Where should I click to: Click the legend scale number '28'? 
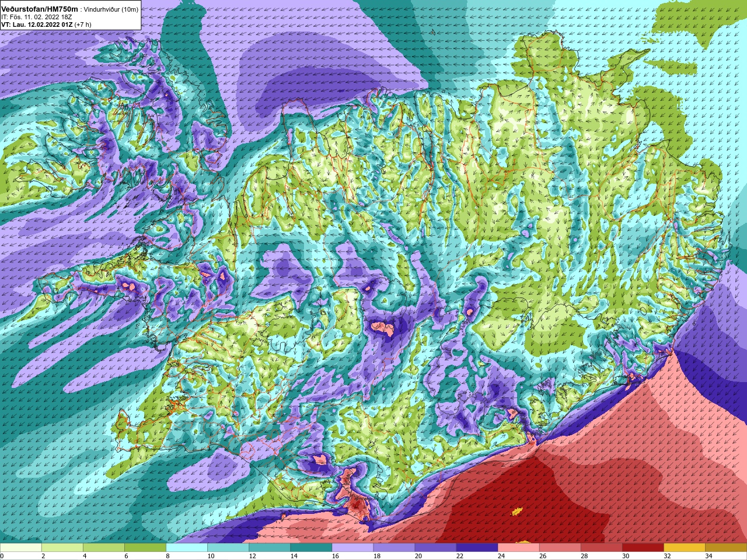point(584,556)
